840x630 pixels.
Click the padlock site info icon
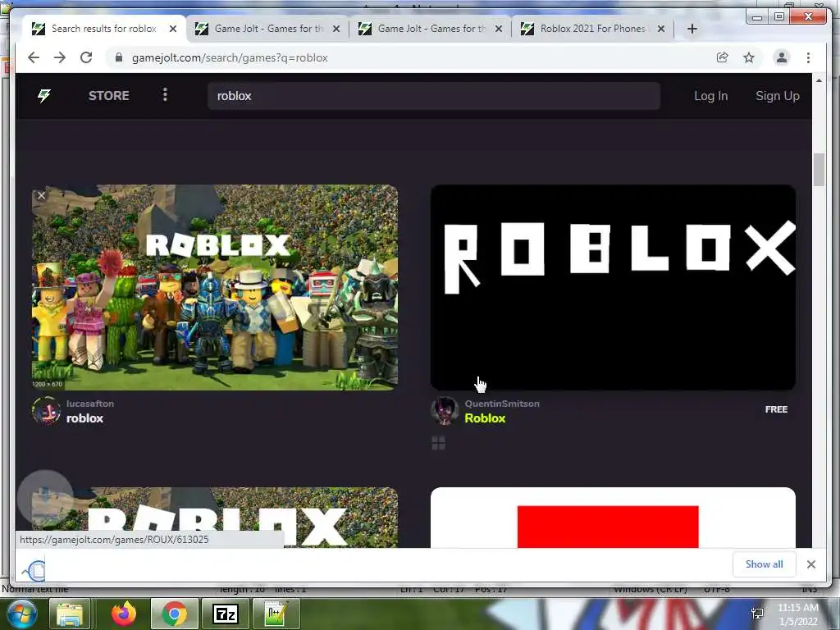[119, 57]
